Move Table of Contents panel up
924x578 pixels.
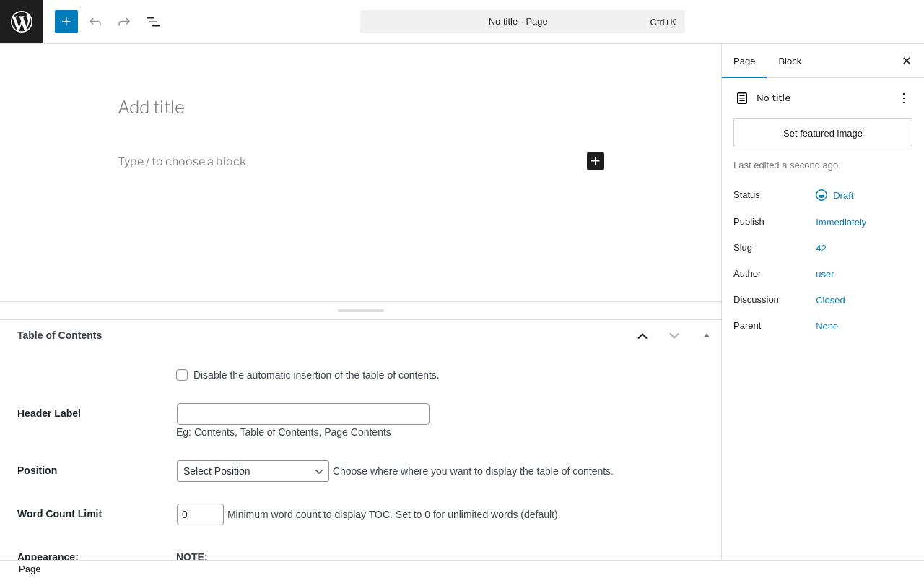click(x=642, y=336)
